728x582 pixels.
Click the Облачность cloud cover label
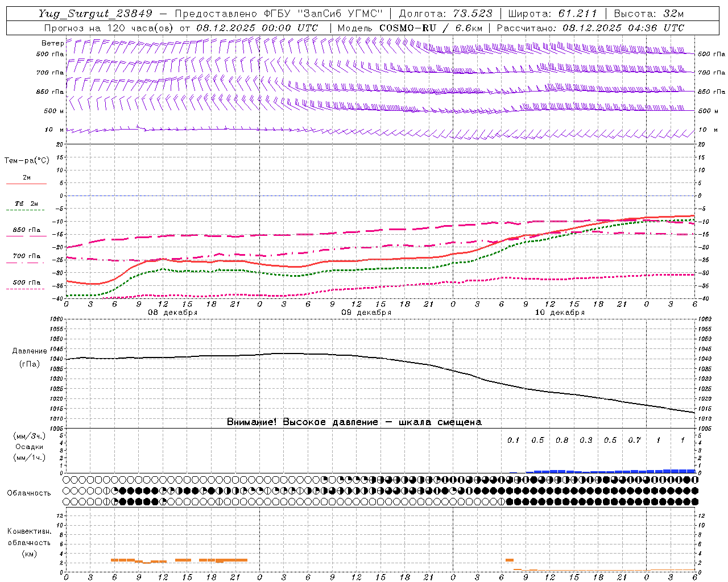[29, 493]
